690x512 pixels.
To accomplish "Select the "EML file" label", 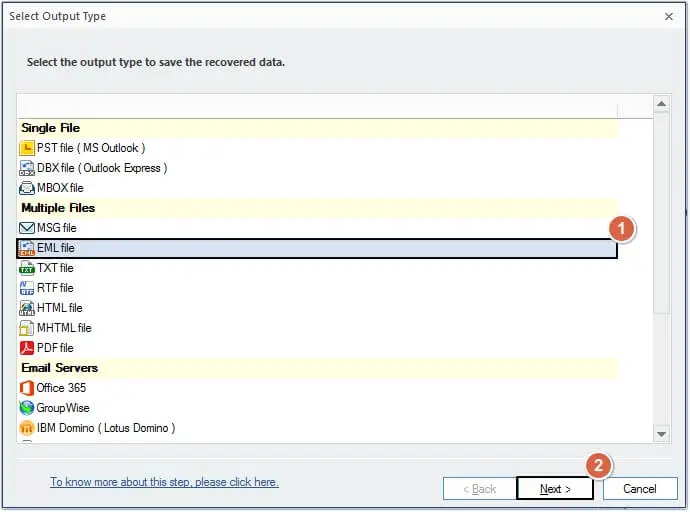I will [56, 248].
